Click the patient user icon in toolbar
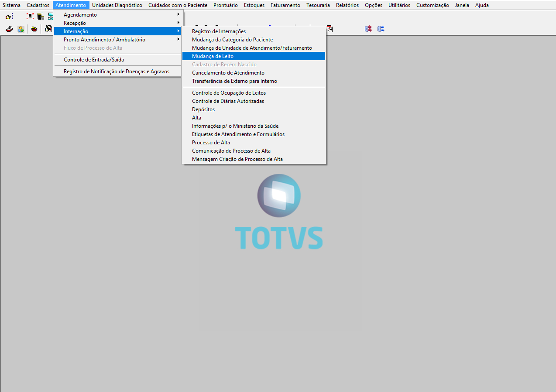The image size is (556, 392). pos(21,29)
